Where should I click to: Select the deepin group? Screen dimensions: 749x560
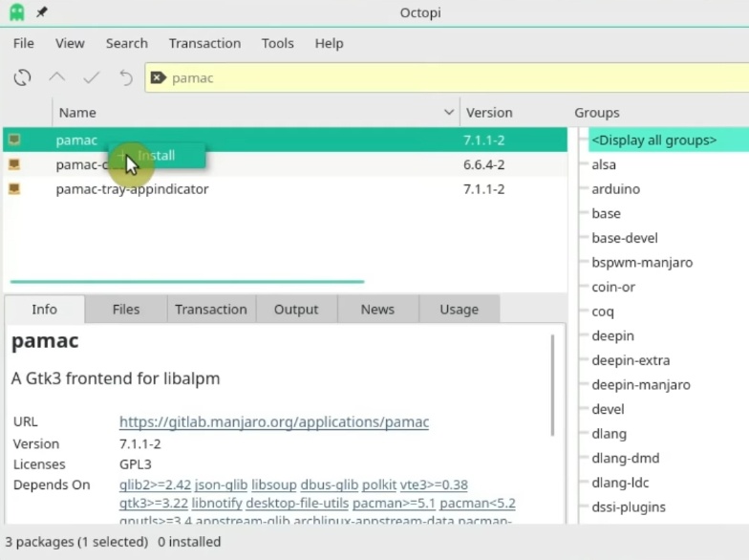click(x=613, y=336)
